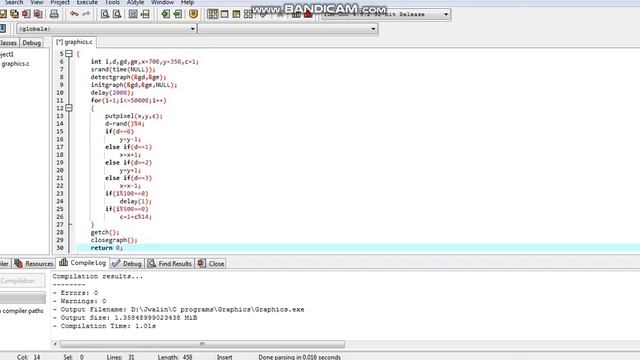Open the compiler set Release dropdown
Screen dimensions: 640x360
(x=446, y=14)
